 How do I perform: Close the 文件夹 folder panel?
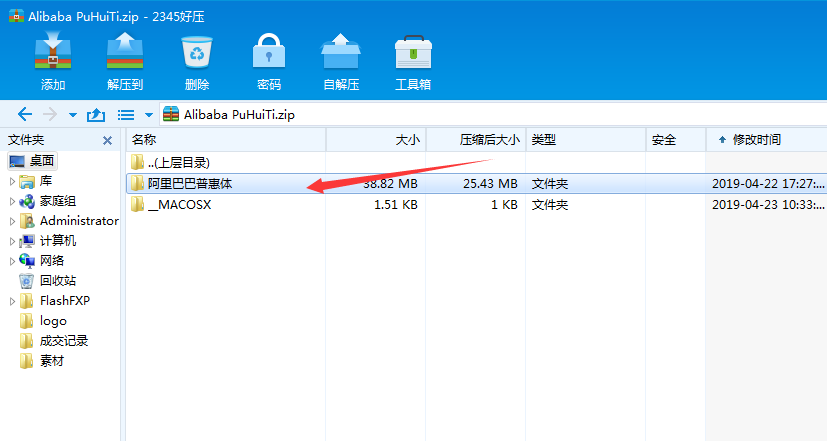pos(107,140)
